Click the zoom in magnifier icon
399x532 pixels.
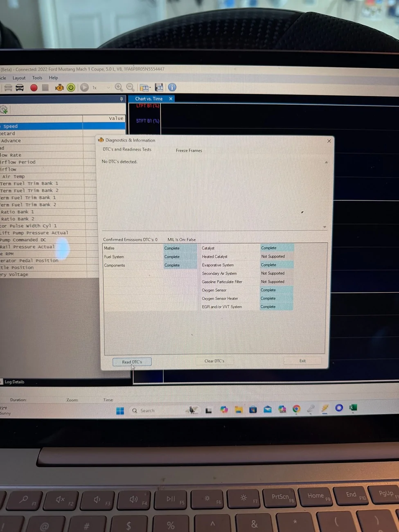click(x=119, y=87)
